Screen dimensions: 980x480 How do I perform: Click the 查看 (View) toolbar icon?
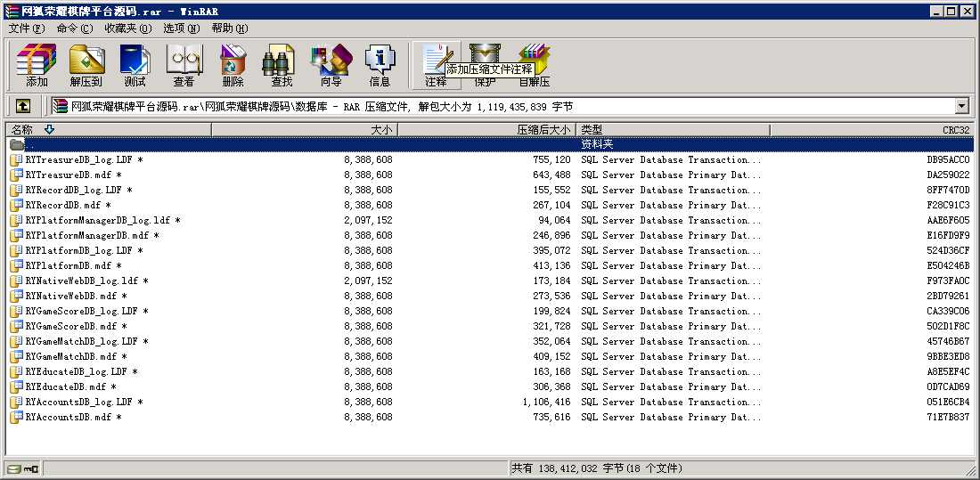184,65
